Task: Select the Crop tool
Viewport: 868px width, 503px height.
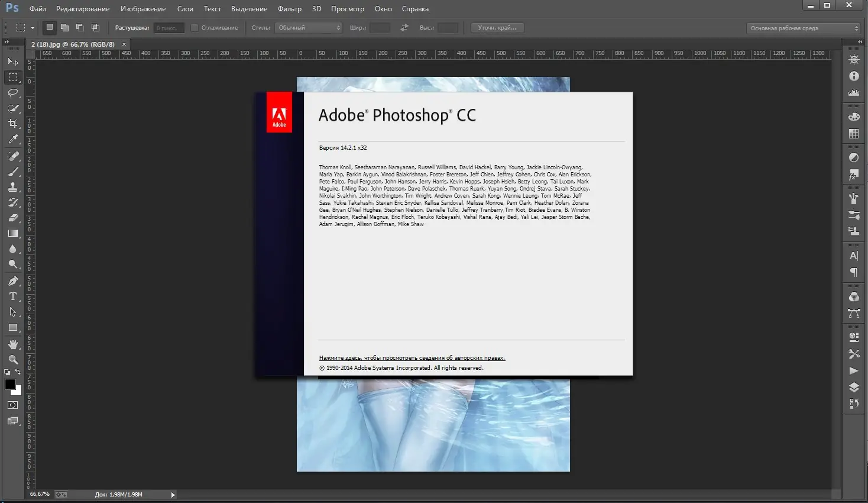Action: tap(13, 124)
